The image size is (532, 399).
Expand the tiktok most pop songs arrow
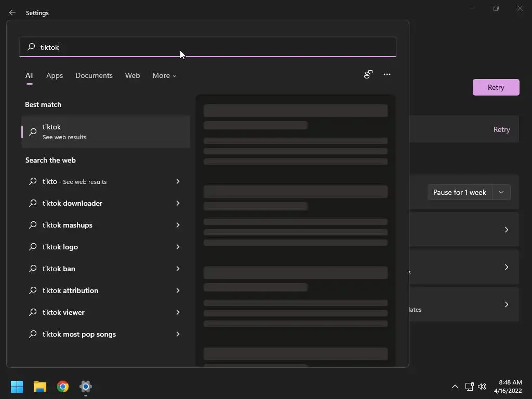pyautogui.click(x=178, y=334)
